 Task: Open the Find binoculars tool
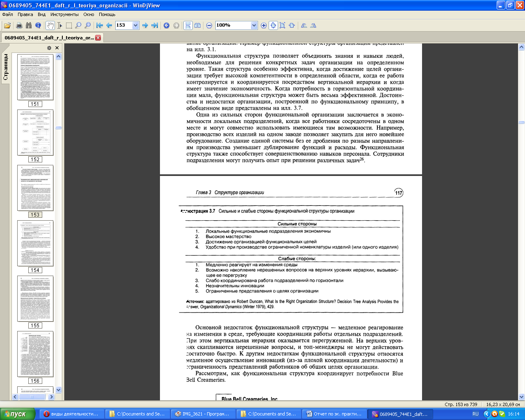(29, 25)
